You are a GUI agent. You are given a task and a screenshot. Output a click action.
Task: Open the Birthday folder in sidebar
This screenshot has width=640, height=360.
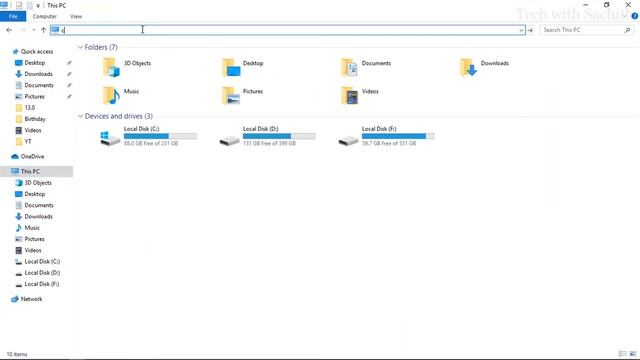click(35, 119)
